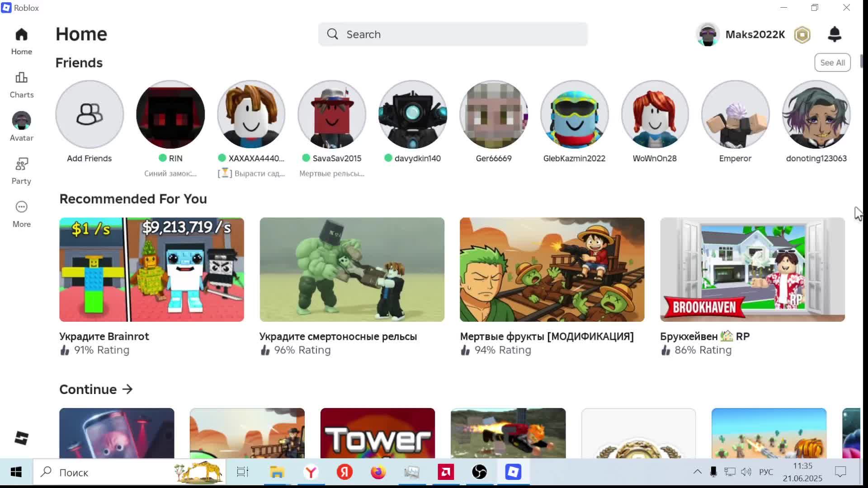The height and width of the screenshot is (488, 868).
Task: Switch the РУС input language indicator
Action: tap(766, 472)
